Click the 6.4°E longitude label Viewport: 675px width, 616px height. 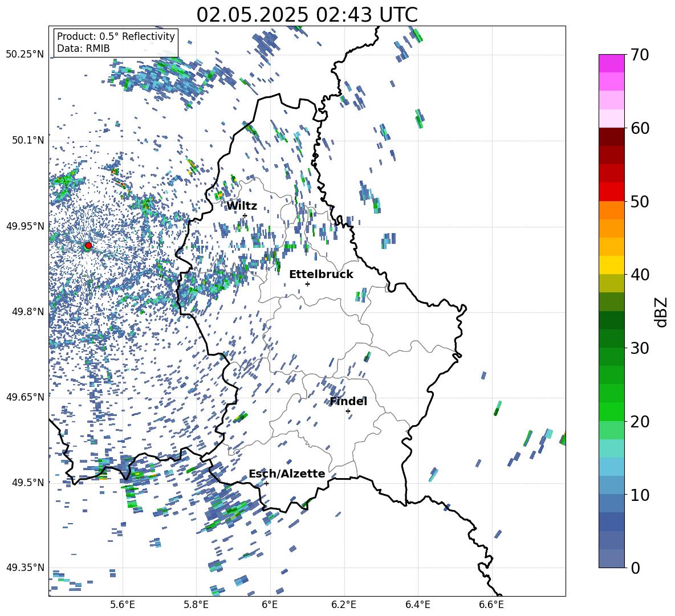(x=417, y=605)
